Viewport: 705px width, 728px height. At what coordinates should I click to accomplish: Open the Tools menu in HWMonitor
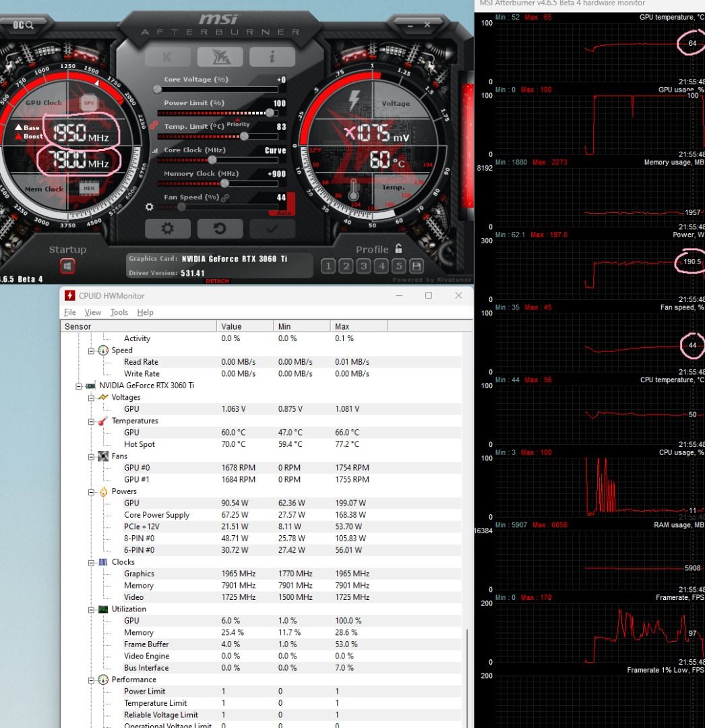pos(119,313)
